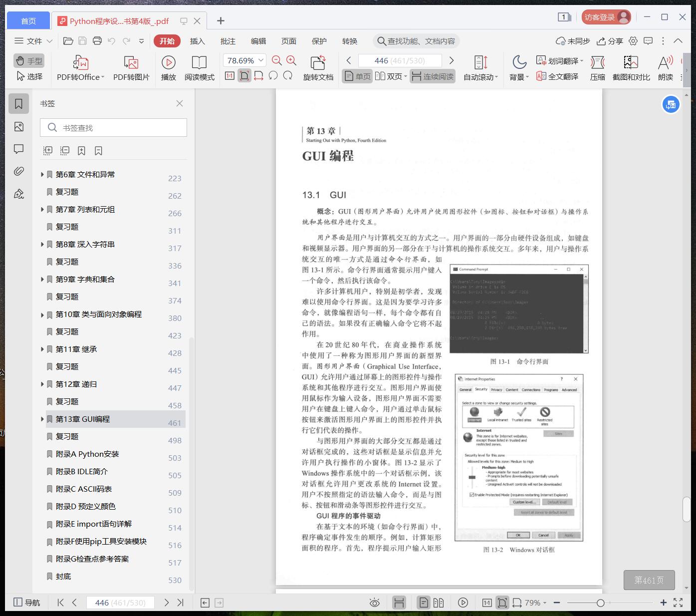Click 访客登录 login button
696x616 pixels.
tap(606, 17)
